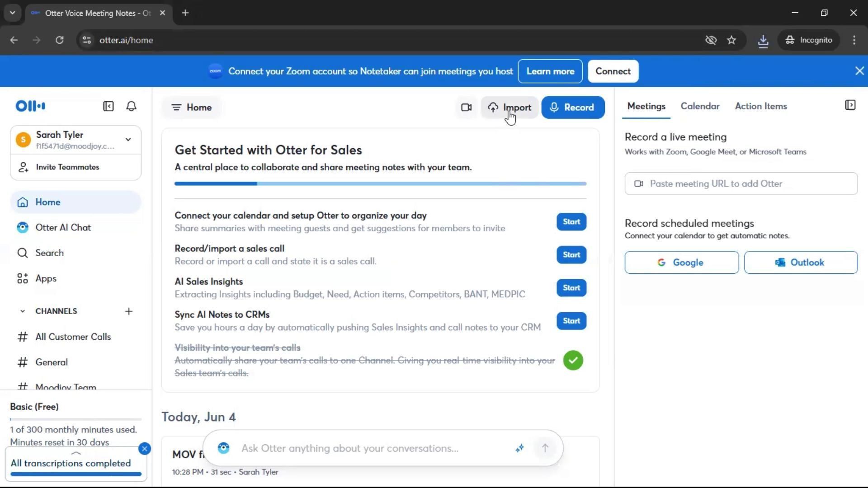Image resolution: width=868 pixels, height=488 pixels.
Task: Click the notifications bell icon
Action: (131, 106)
